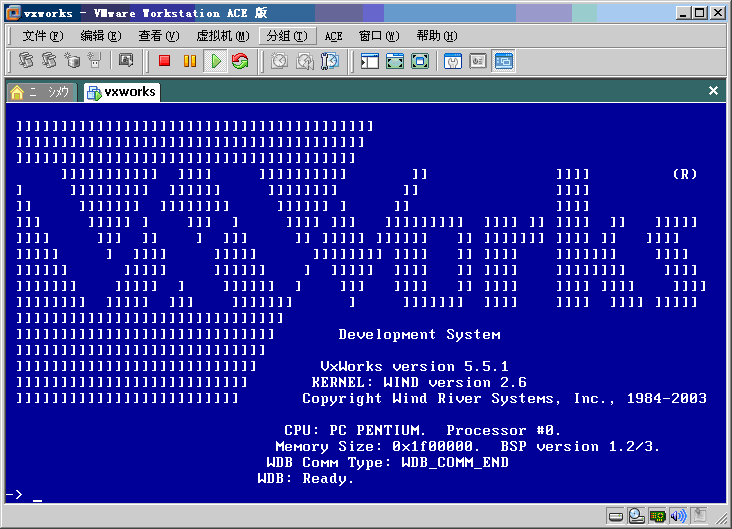Screen dimensions: 732x529
Task: Click the sound device speaker status icon
Action: (678, 516)
